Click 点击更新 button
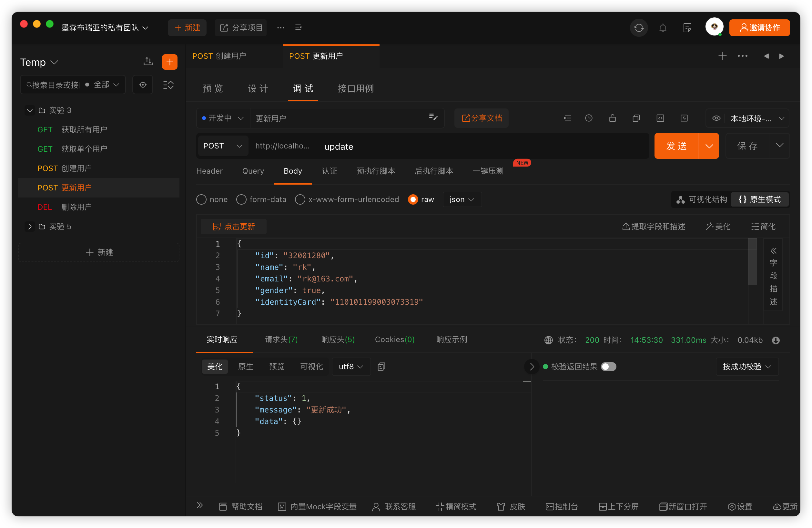Screen dimensions: 812x528 click(x=234, y=227)
